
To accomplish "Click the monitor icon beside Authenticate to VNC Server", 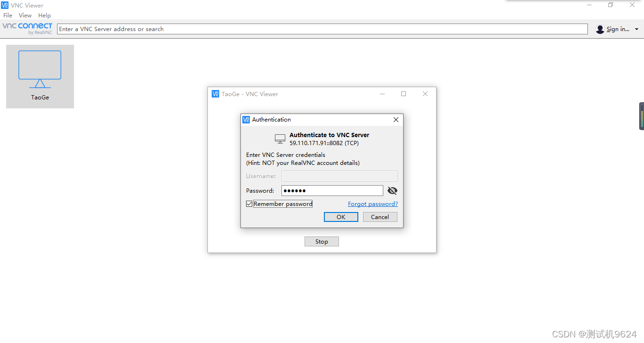I will [280, 139].
